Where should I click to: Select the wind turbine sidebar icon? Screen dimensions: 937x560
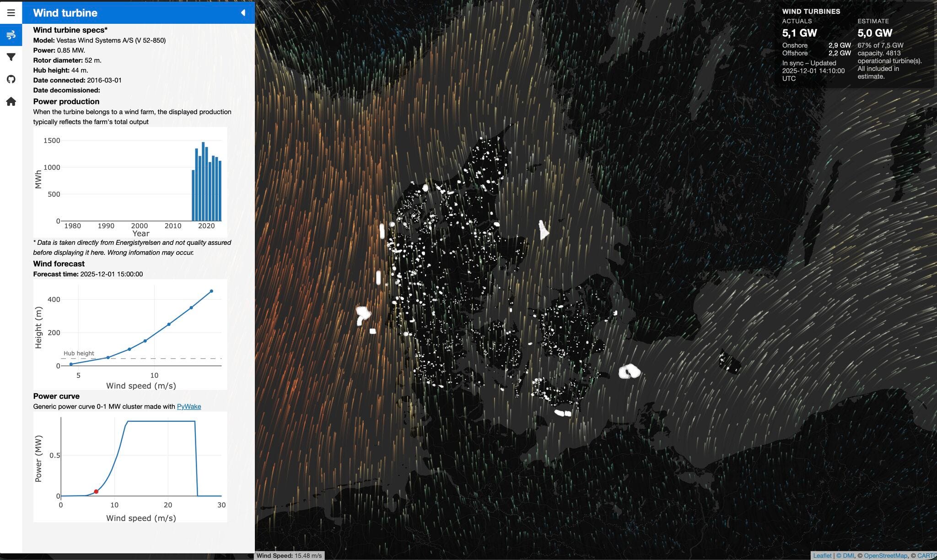[11, 35]
